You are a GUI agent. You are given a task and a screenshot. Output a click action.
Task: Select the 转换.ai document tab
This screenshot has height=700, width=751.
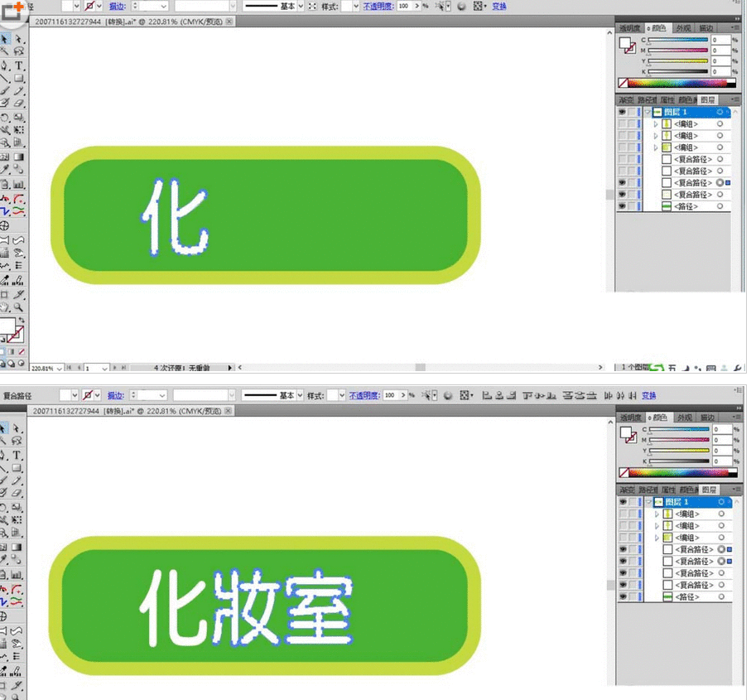pyautogui.click(x=132, y=22)
